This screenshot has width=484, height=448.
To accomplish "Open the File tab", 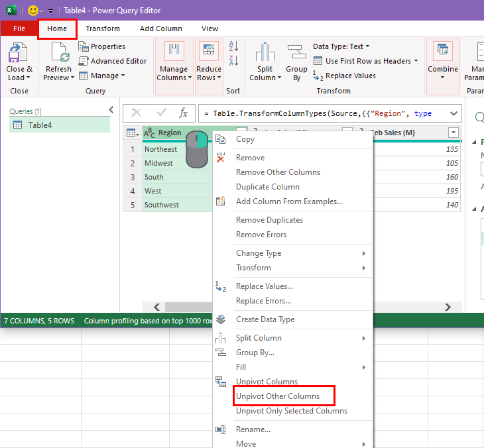I will pos(19,28).
